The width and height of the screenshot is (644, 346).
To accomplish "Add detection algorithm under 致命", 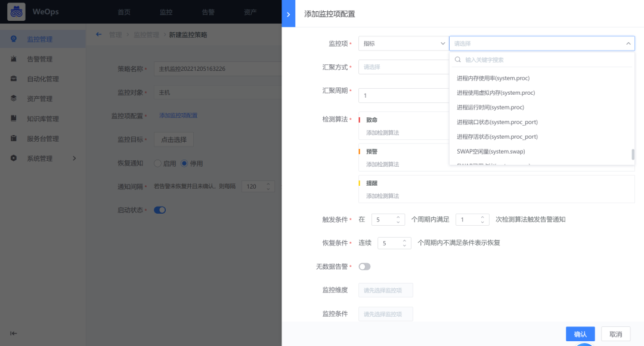I will point(382,133).
